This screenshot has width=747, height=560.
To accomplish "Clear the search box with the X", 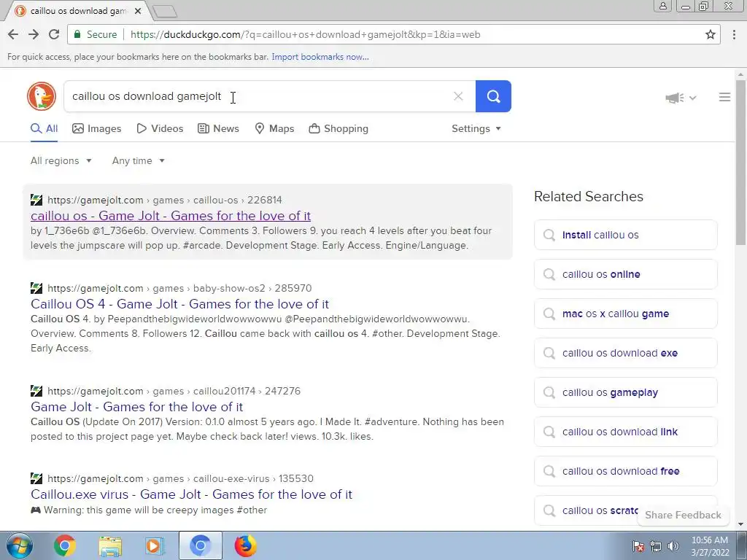I will [458, 96].
